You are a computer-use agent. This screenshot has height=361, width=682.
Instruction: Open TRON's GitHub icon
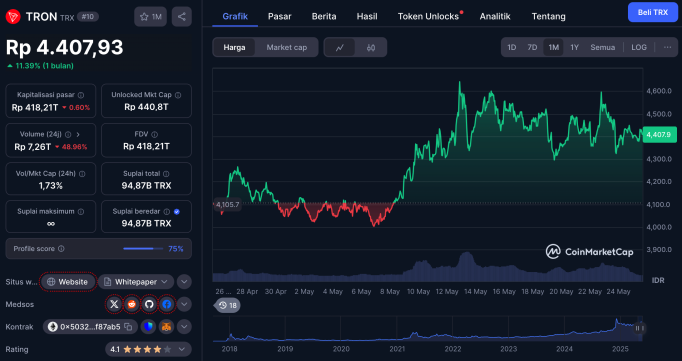tap(149, 304)
